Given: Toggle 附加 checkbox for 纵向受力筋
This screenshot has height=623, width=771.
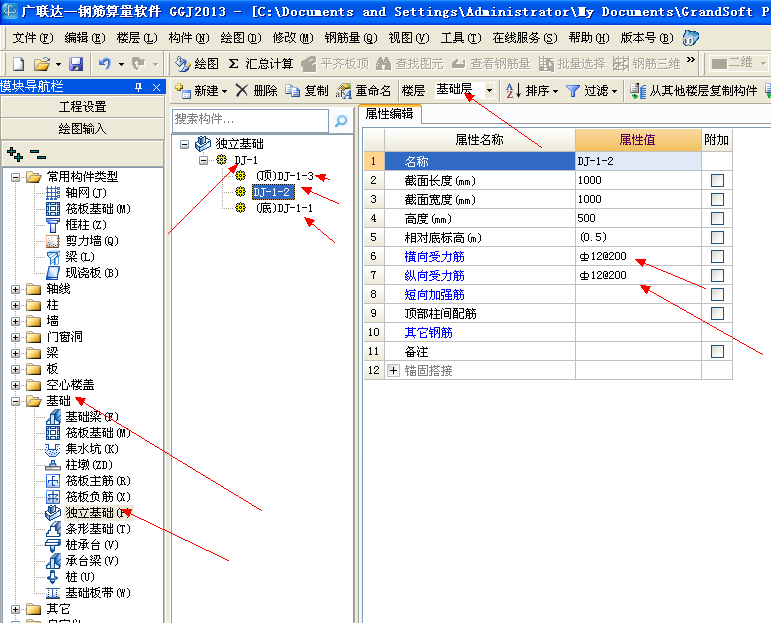Looking at the screenshot, I should [717, 275].
